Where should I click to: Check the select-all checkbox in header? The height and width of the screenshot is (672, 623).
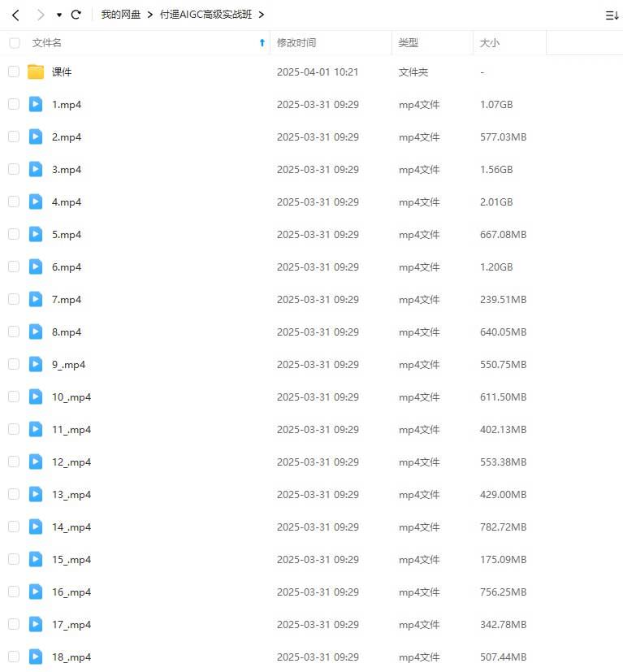[x=14, y=43]
